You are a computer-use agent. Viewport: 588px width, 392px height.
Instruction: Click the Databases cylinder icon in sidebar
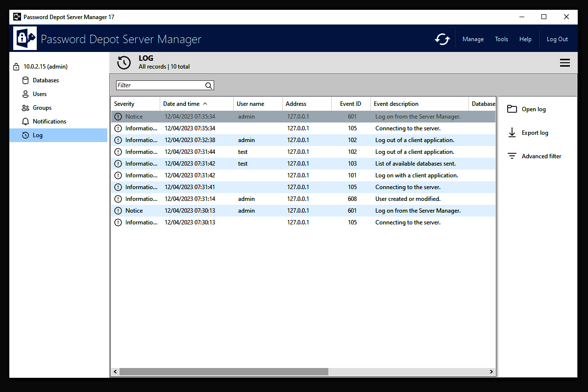25,80
